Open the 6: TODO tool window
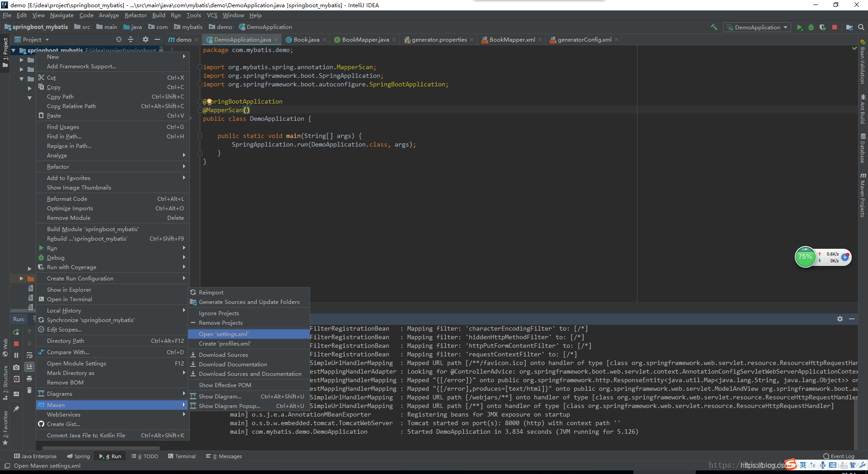The image size is (868, 474). [145, 456]
